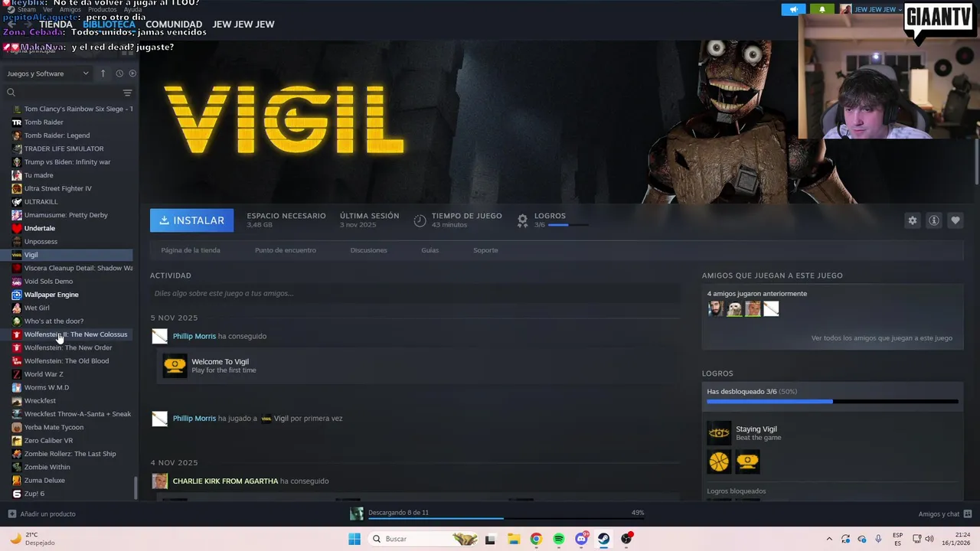Open Phillip Morris avatar beside Welcome achievement
980x551 pixels.
159,336
